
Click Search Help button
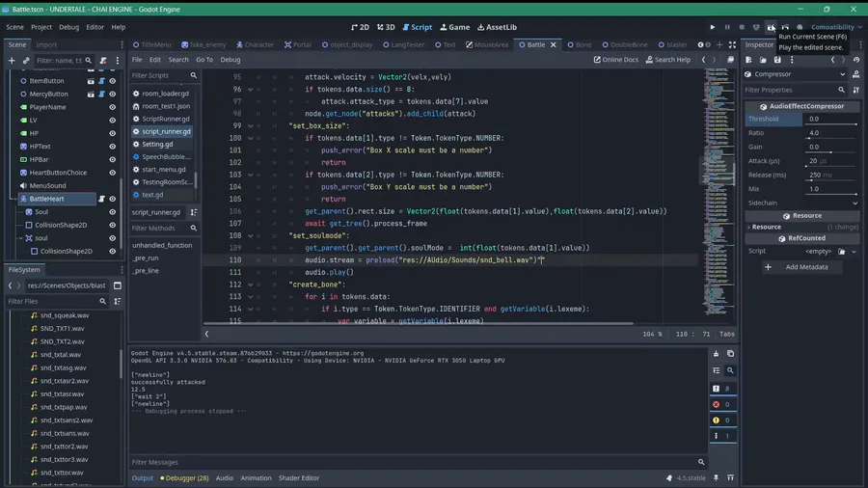(x=667, y=60)
